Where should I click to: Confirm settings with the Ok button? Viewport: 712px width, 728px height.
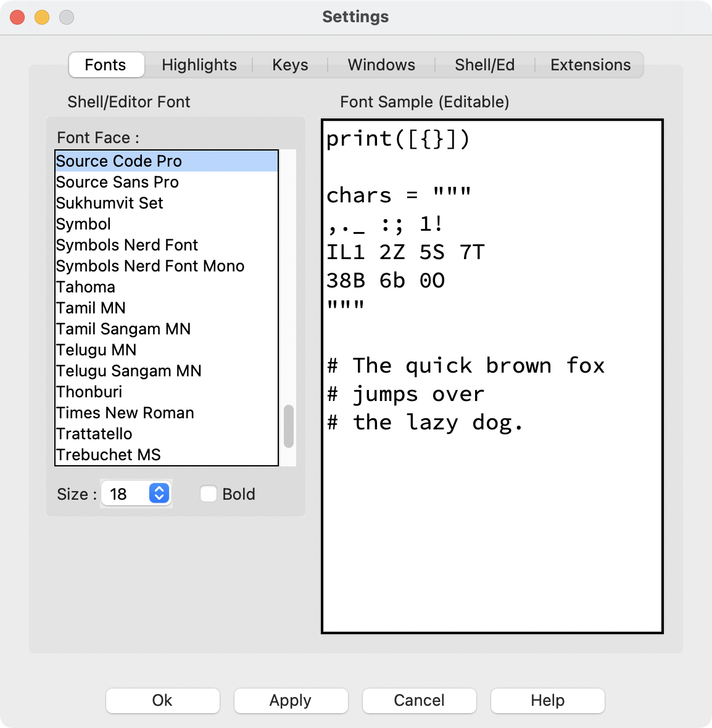click(x=162, y=700)
